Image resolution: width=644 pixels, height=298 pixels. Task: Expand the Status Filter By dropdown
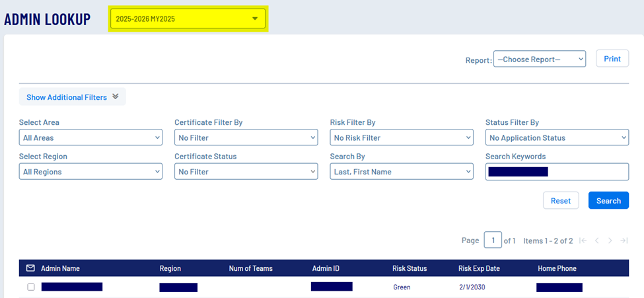point(557,137)
